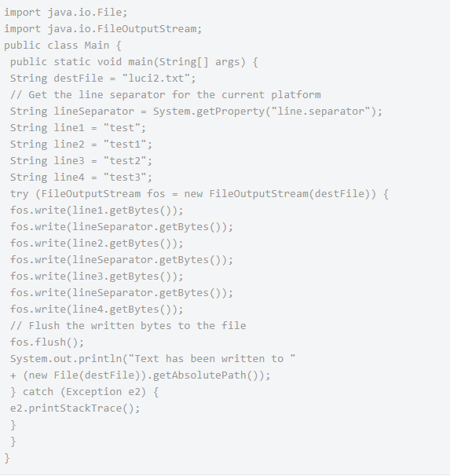Click the main method signature line
450x476 pixels.
coord(134,62)
